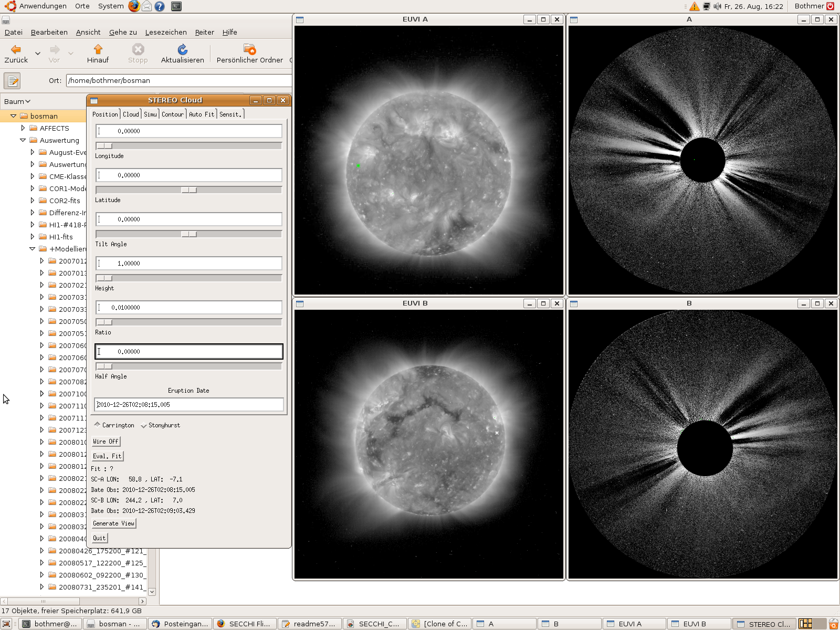Click the Stopp icon in toolbar
840x630 pixels.
(138, 49)
